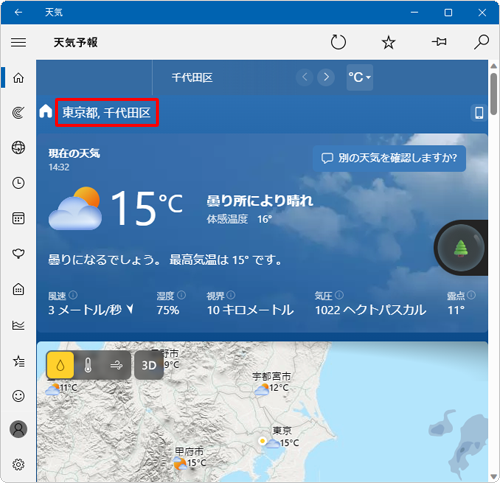Open the °C unit dropdown
Image resolution: width=500 pixels, height=483 pixels.
point(360,77)
